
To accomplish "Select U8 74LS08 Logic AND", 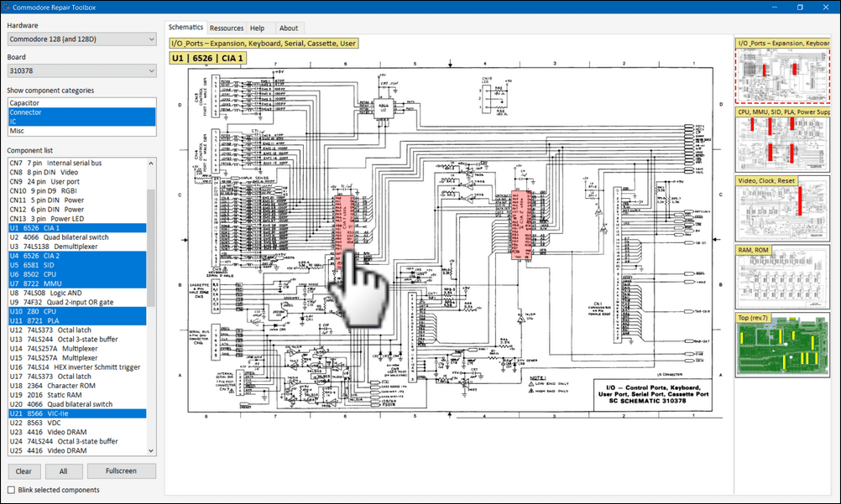I will (x=77, y=293).
